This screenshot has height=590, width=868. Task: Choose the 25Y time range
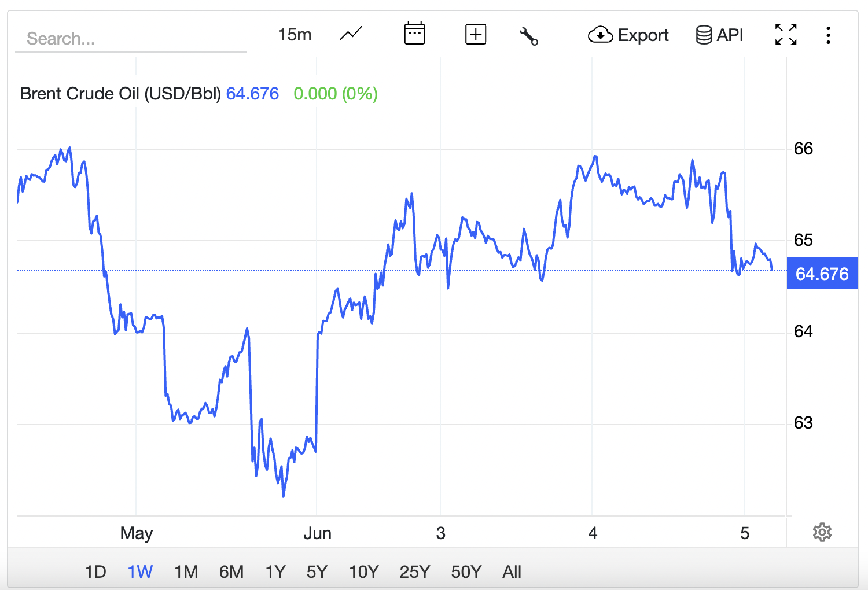(x=414, y=572)
